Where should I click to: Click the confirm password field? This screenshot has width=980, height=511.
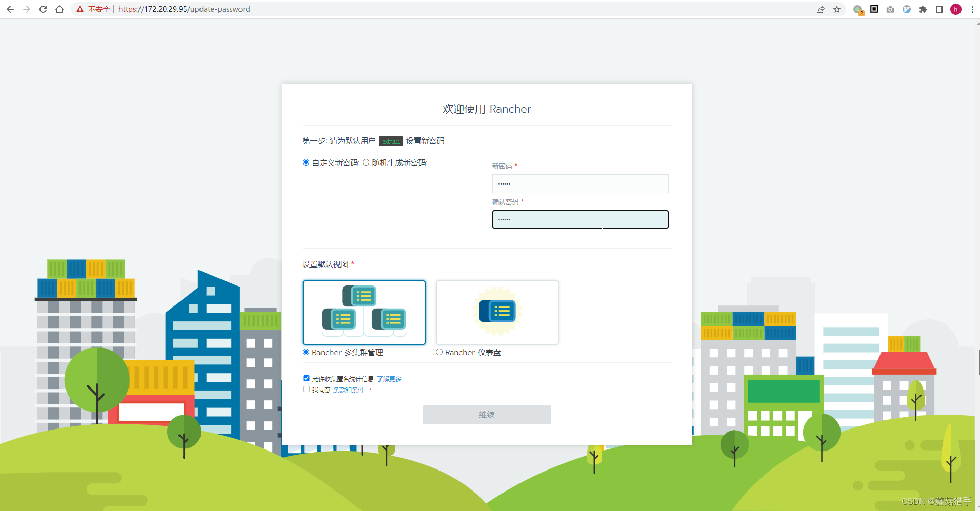[580, 219]
